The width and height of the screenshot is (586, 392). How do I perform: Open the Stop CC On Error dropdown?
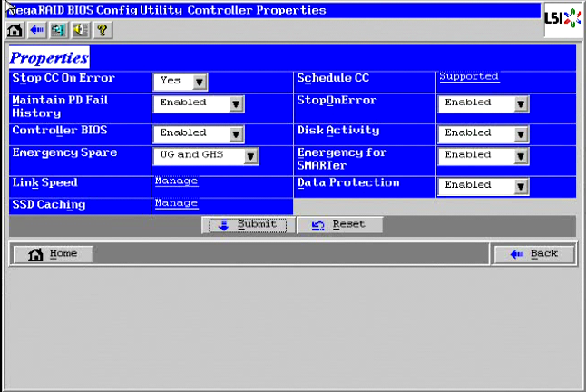point(200,82)
